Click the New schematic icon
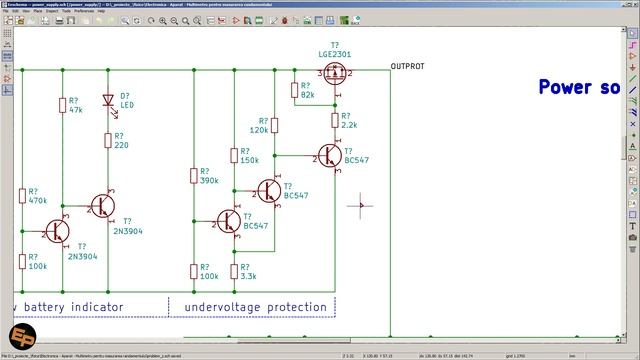640x360 pixels. pos(8,20)
